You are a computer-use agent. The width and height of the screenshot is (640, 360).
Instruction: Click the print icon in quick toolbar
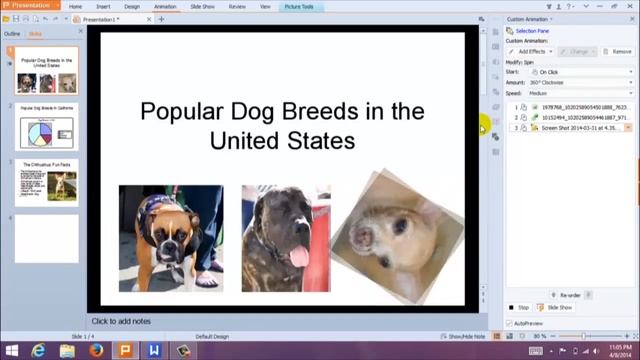tap(26, 19)
